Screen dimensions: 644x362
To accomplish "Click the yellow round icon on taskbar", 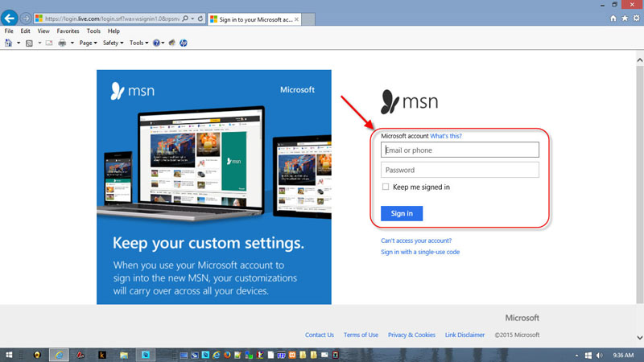I will coord(37,355).
